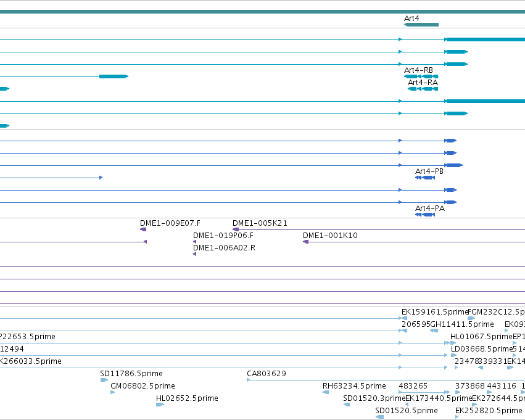This screenshot has width=525, height=420.
Task: Select EST HL01067.5prime
Action: tap(453, 343)
